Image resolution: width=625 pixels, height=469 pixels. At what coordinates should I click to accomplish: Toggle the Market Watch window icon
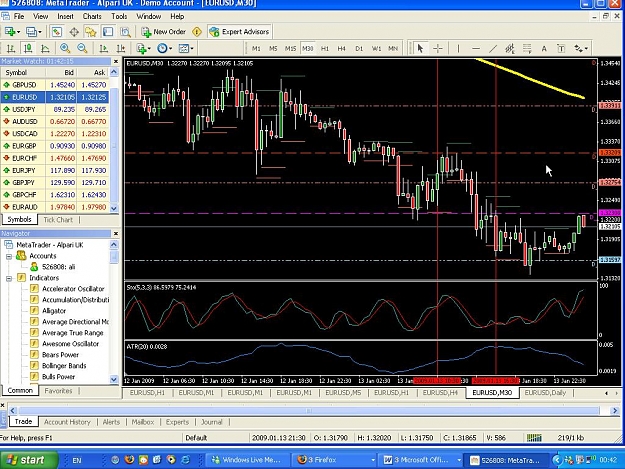(x=57, y=31)
